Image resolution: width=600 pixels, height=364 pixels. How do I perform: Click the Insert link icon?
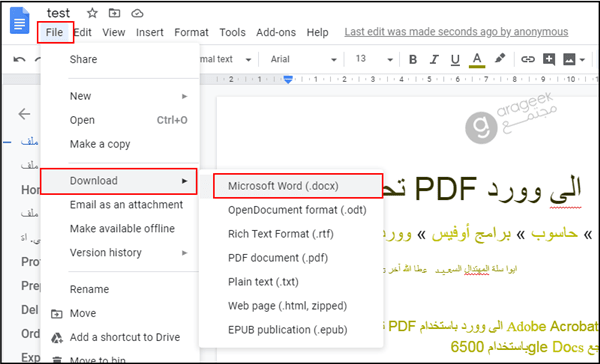tap(528, 59)
